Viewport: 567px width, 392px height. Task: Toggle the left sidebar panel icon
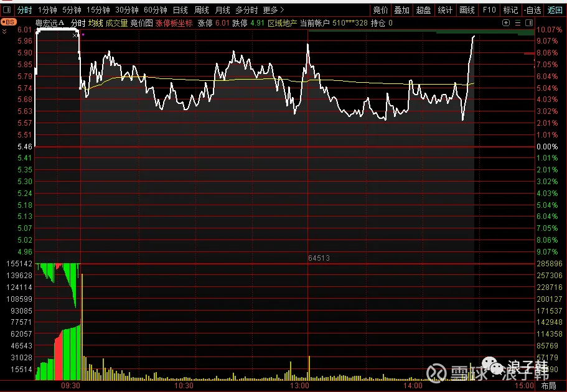(7, 10)
